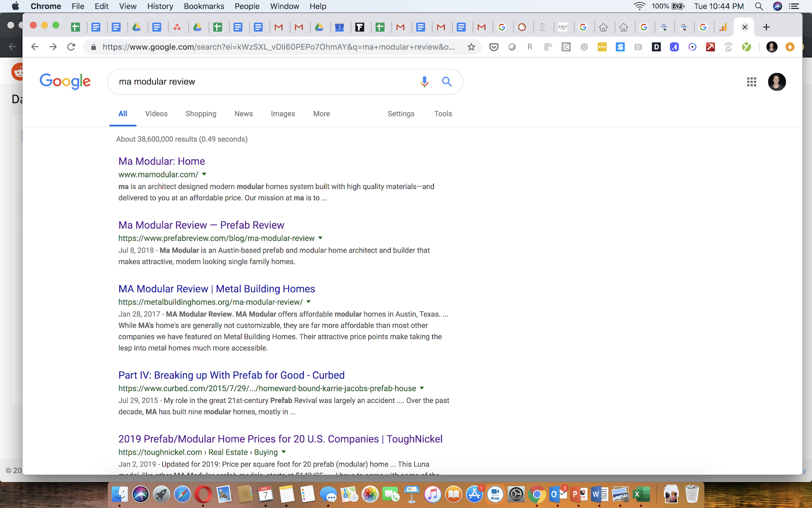Open Spotlight search in the menu bar
Screen dimensions: 812x508
point(759,6)
